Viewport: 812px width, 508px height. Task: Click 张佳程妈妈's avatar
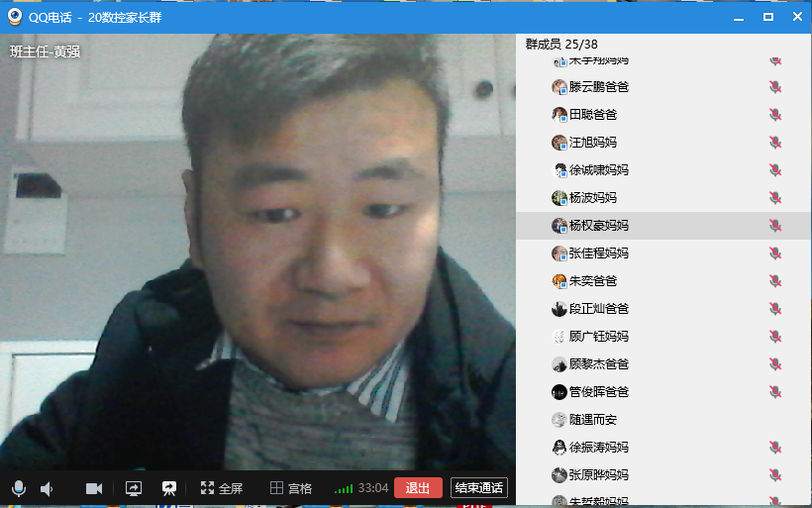pos(559,254)
